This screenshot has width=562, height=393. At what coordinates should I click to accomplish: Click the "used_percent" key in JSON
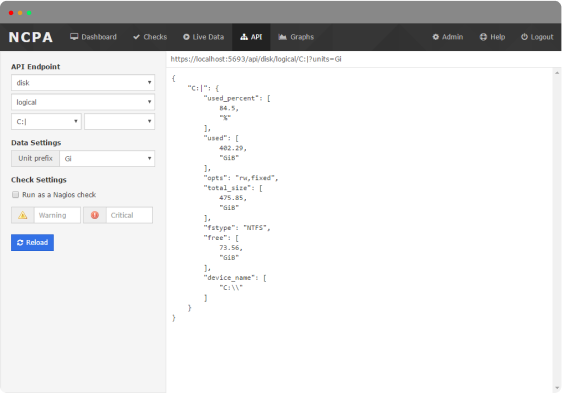[231, 98]
